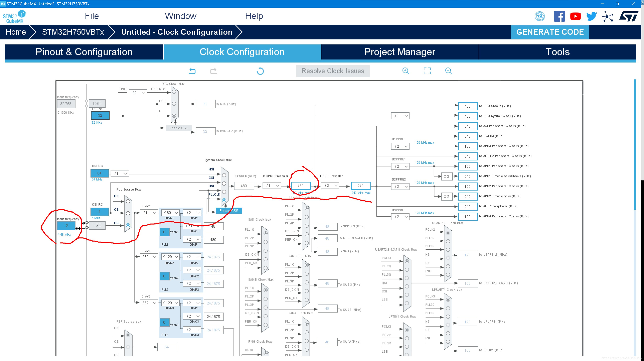644x361 pixels.
Task: Select CSI in System Clock Mux
Action: pyautogui.click(x=224, y=183)
